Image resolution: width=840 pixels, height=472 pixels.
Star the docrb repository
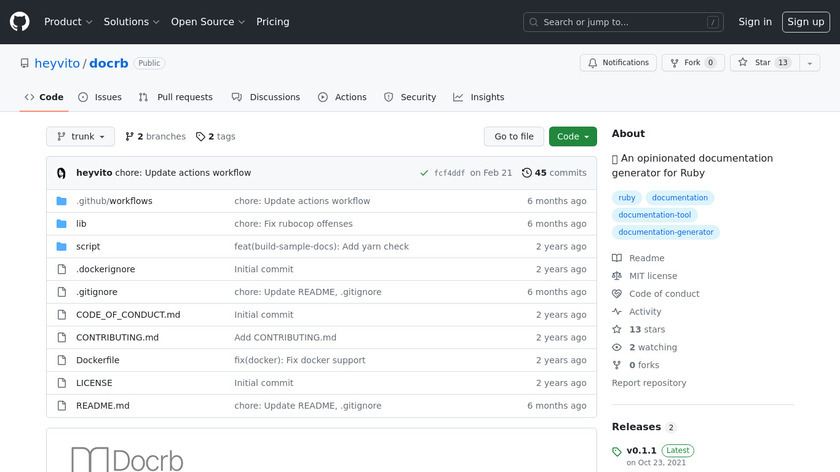coord(764,63)
